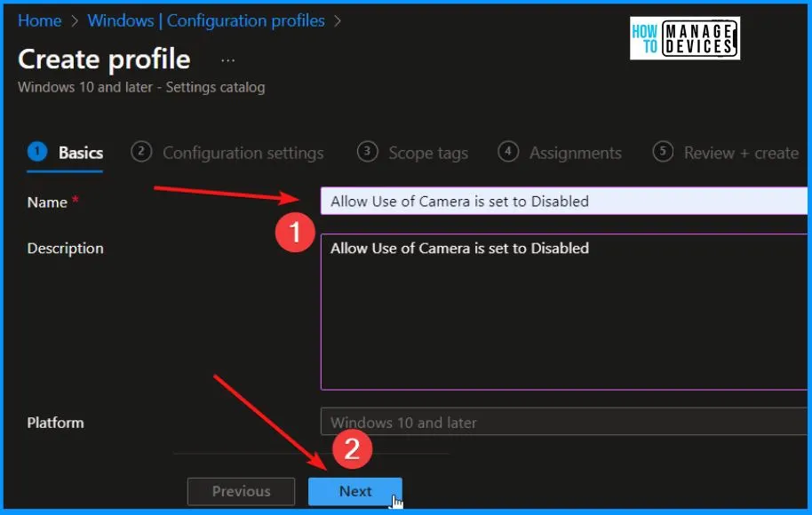Click step 3 circle icon
Viewport: 812px width, 515px height.
pos(367,152)
